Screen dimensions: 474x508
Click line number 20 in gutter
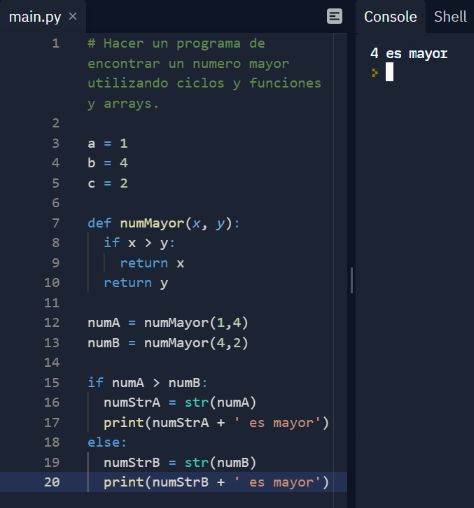pos(52,482)
